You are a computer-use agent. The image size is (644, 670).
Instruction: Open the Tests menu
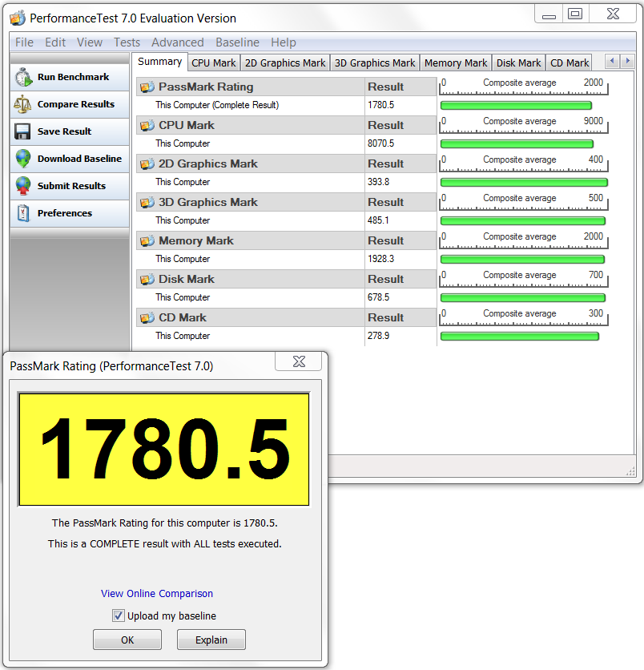[127, 42]
